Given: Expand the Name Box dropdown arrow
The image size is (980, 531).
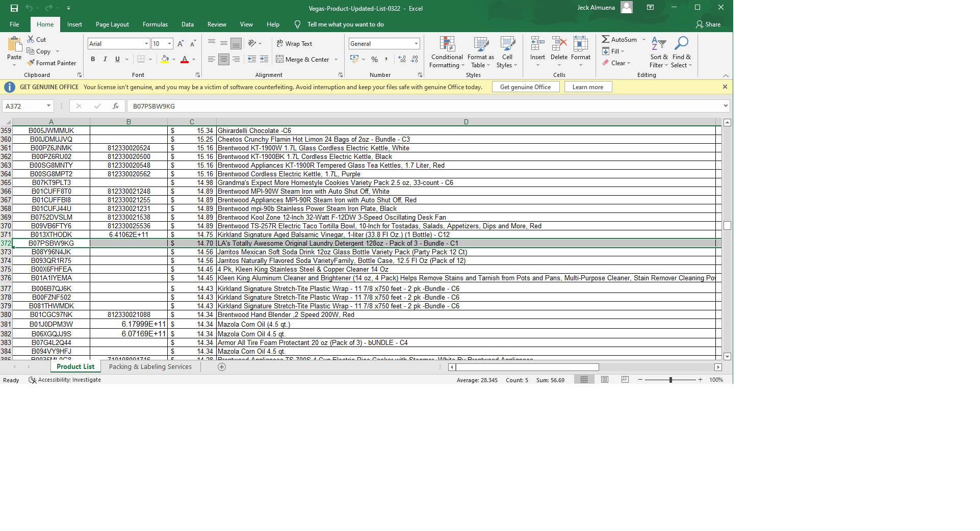Looking at the screenshot, I should (x=48, y=106).
